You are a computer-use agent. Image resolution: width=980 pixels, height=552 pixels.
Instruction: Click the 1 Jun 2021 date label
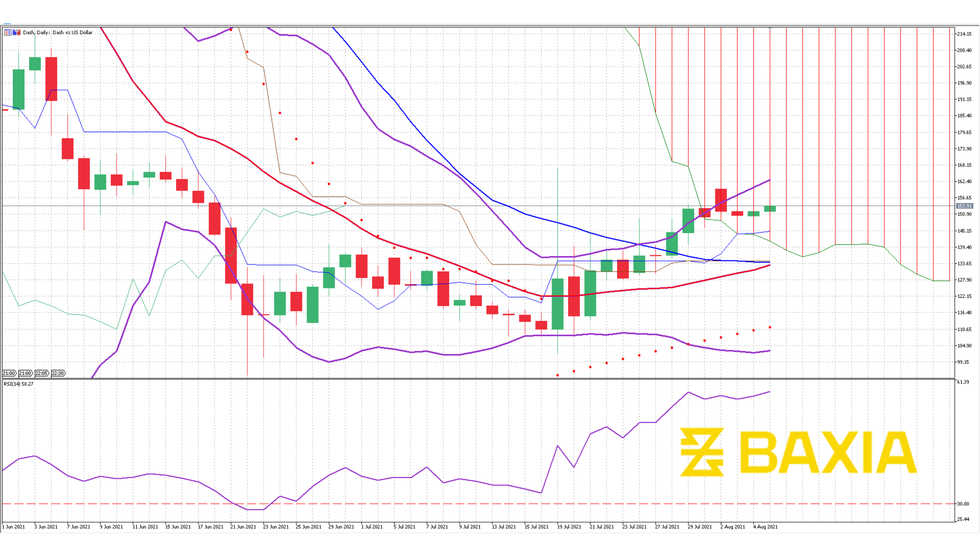(x=13, y=527)
